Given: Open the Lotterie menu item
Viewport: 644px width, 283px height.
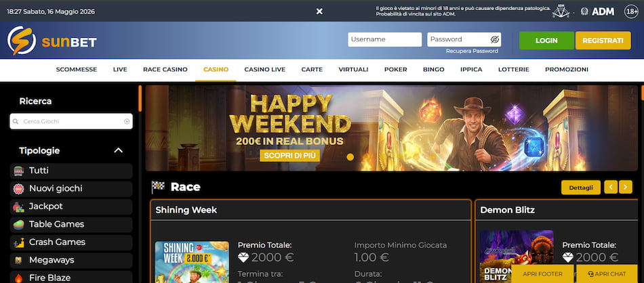Looking at the screenshot, I should (x=513, y=70).
